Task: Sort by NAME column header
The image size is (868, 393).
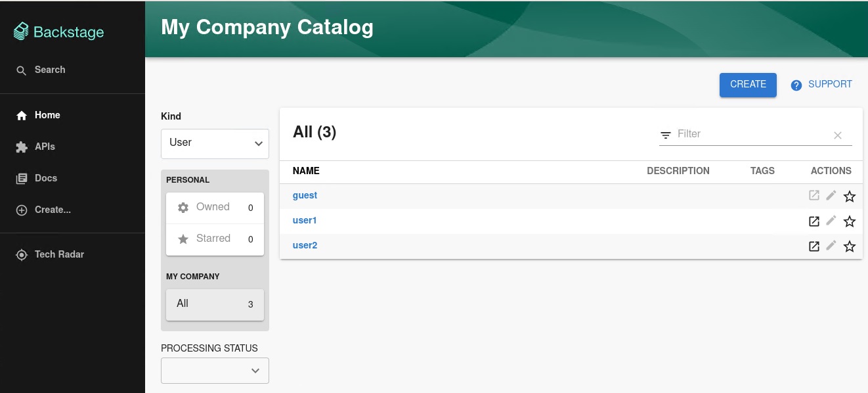Action: [x=306, y=171]
